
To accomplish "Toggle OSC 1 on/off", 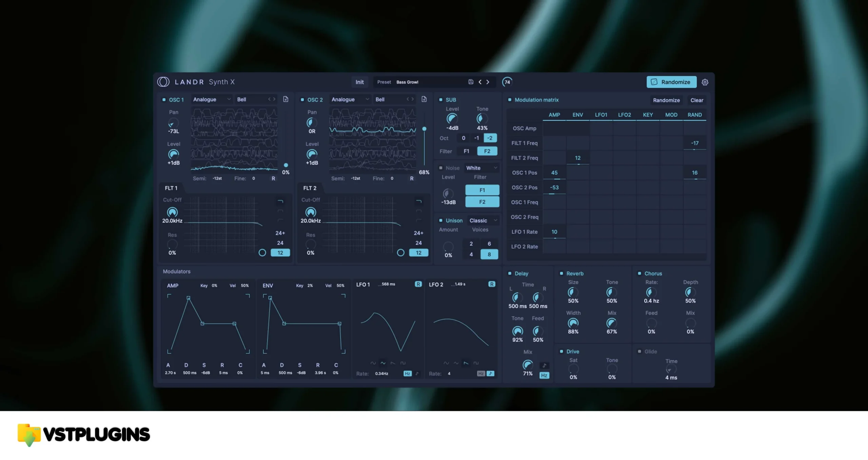I will (164, 100).
